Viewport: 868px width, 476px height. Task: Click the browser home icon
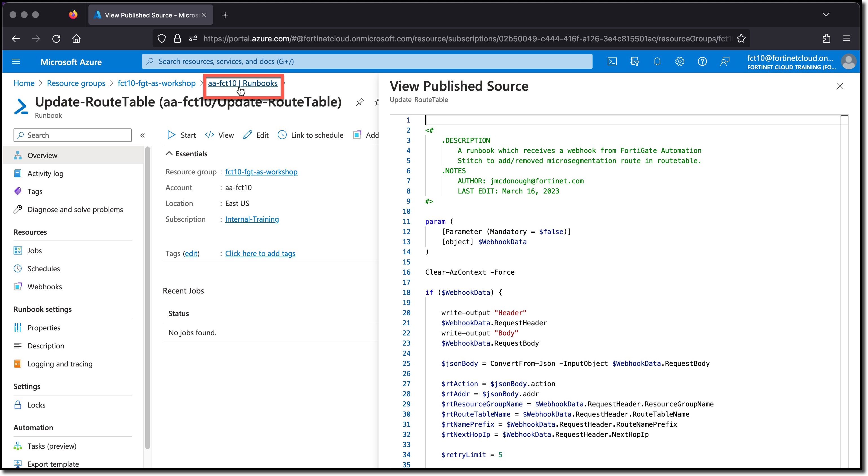tap(77, 39)
